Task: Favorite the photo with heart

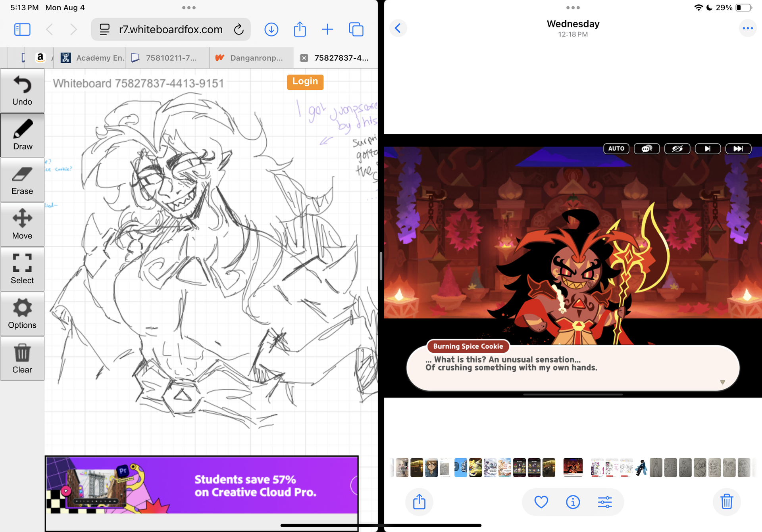Action: [541, 502]
